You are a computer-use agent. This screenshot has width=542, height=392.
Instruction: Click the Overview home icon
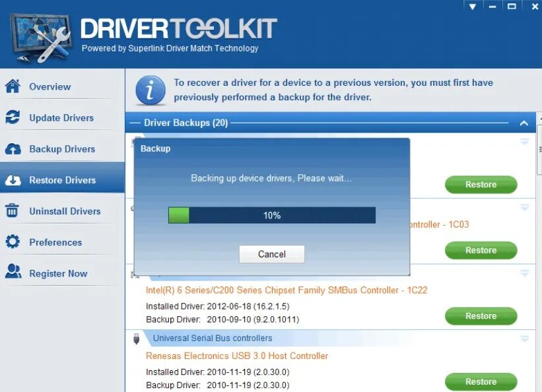13,86
